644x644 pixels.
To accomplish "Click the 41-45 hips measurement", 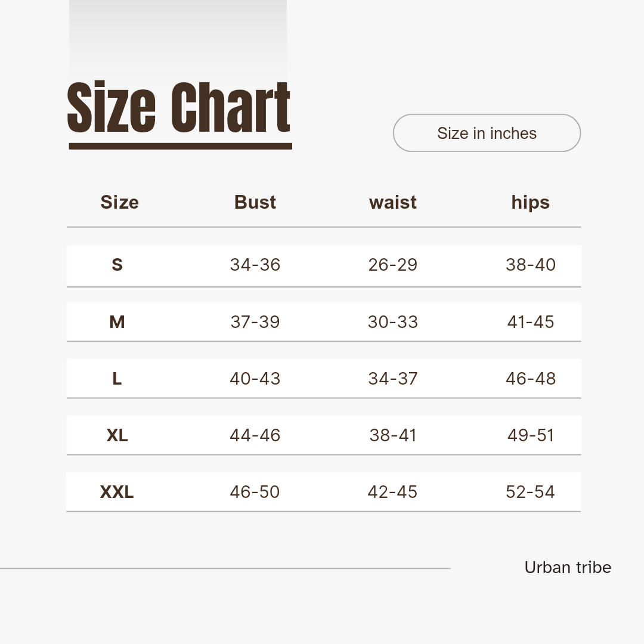I will (x=531, y=322).
